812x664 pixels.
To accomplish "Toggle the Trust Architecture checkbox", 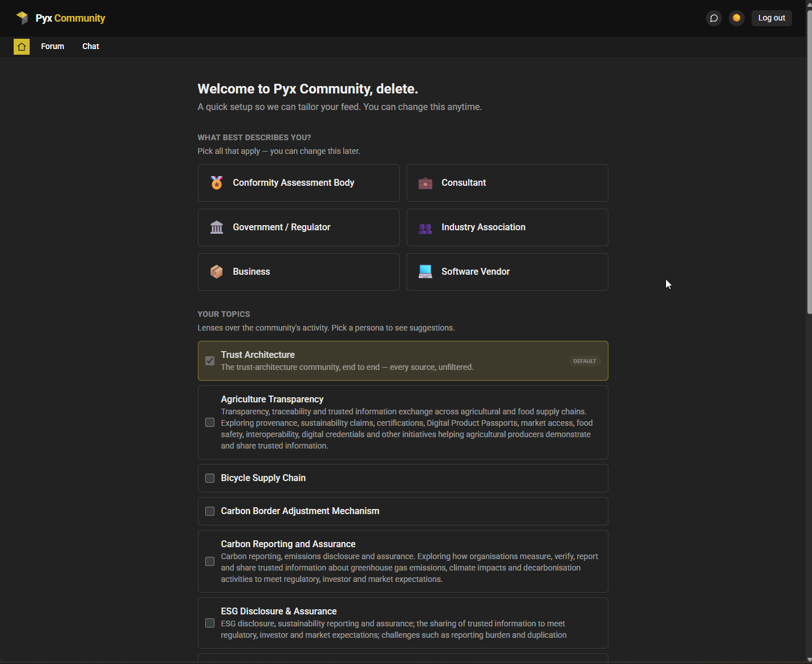I will click(x=210, y=361).
